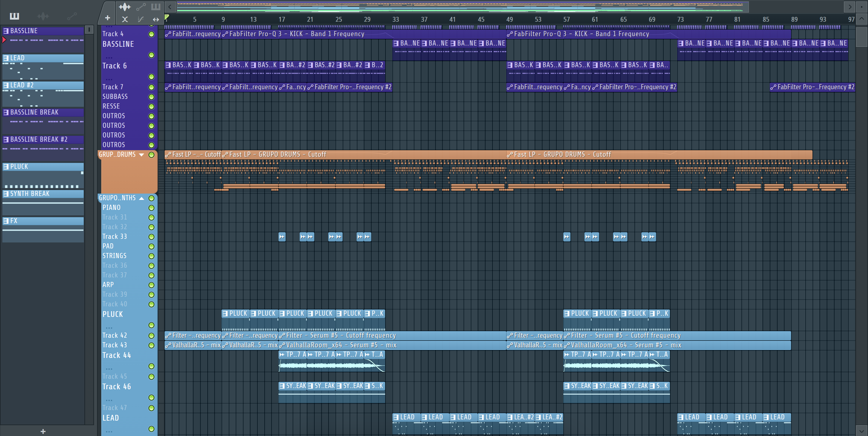Click the vertical scrollbar up arrow
Viewport: 868px width, 436px height.
tap(862, 19)
